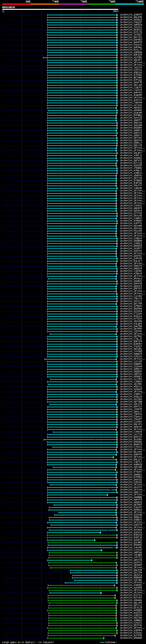The width and height of the screenshot is (146, 644).
Task: Select hit label UniRef100_C4QJW1
Action: coord(131,548)
